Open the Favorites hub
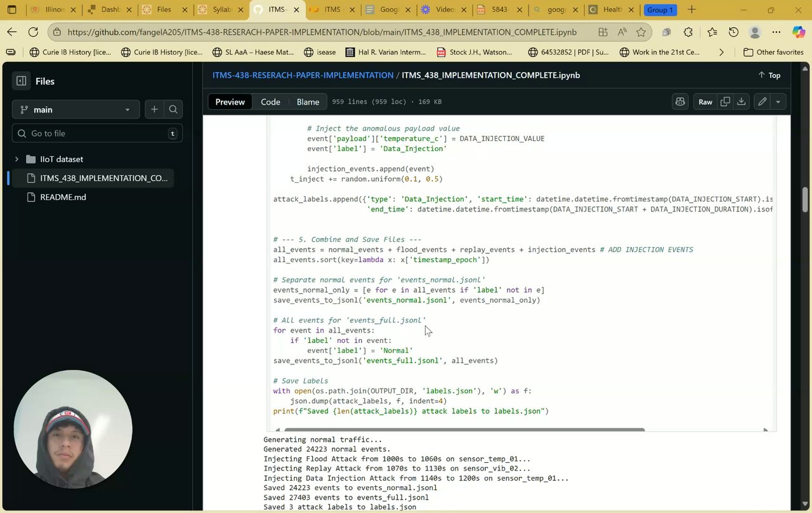Image resolution: width=812 pixels, height=513 pixels. point(712,32)
